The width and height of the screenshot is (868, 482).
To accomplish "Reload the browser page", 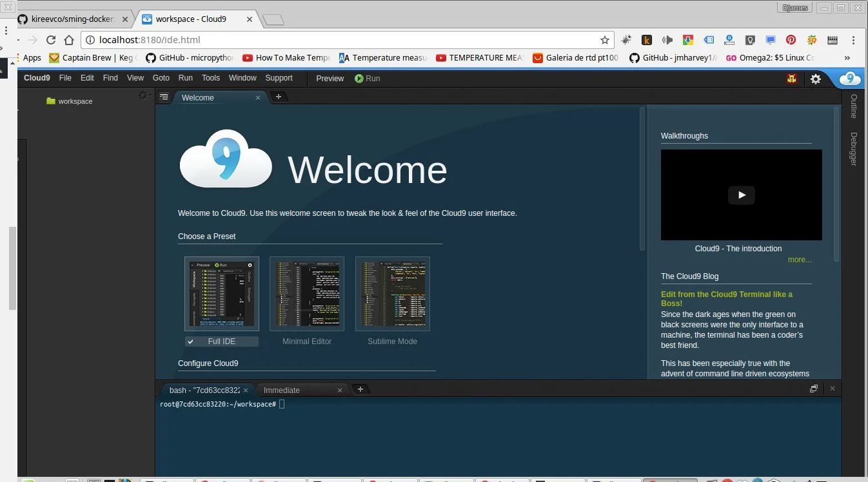I will pyautogui.click(x=51, y=40).
